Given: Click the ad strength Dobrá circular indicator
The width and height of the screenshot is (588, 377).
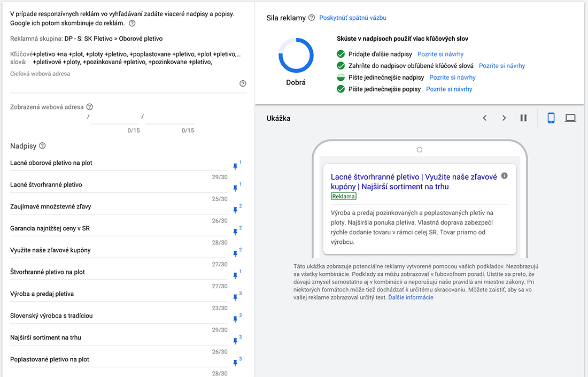Looking at the screenshot, I should point(296,55).
